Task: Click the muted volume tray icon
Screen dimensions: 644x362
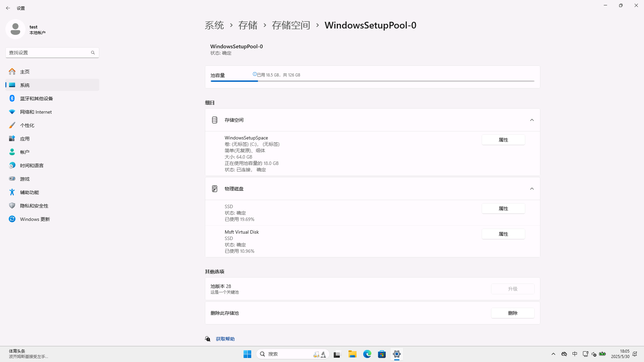Action: pos(594,354)
